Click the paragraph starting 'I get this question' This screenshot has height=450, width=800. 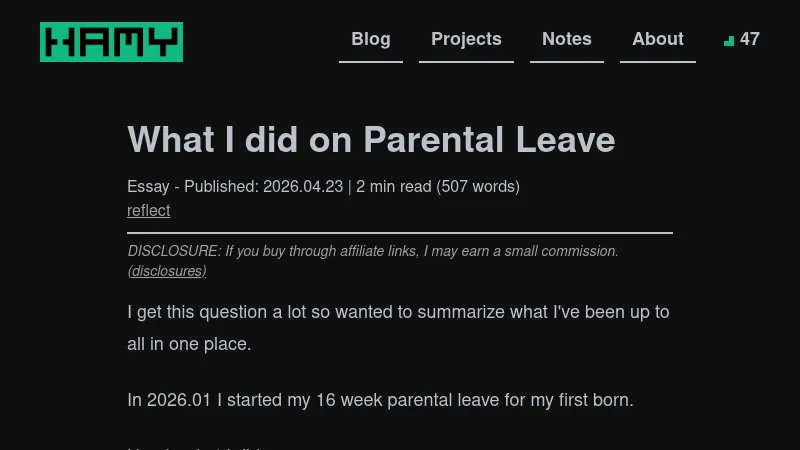[398, 312]
